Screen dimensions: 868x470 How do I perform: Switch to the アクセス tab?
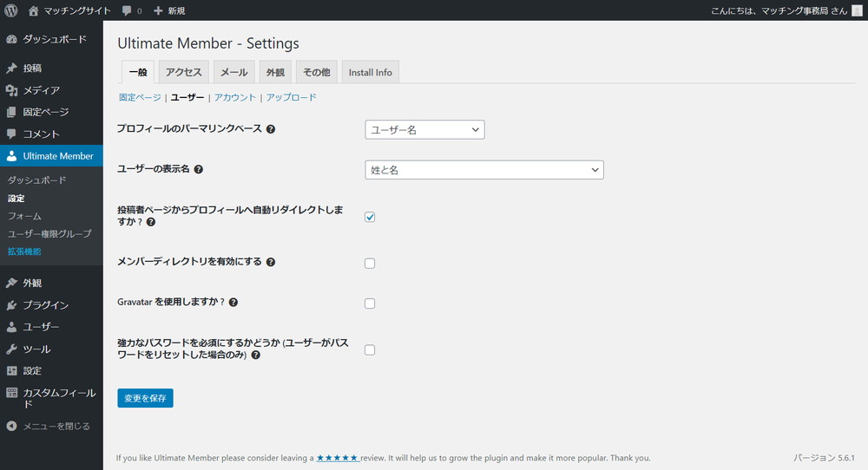(x=184, y=72)
